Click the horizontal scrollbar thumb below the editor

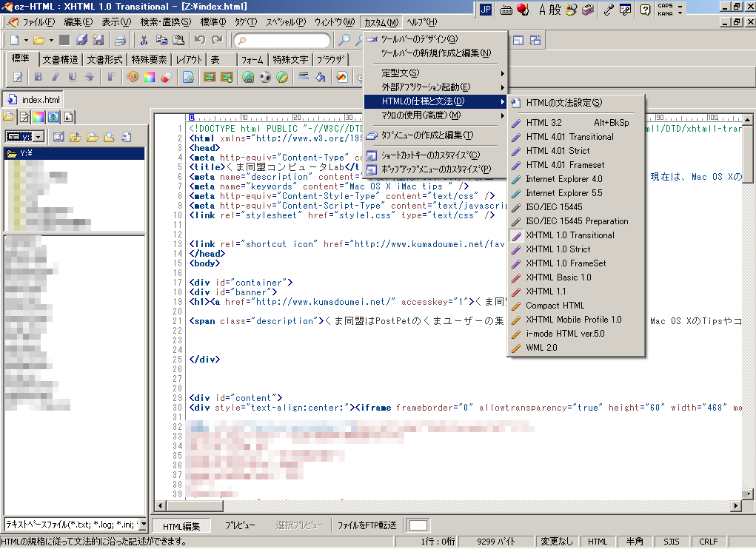[195, 505]
